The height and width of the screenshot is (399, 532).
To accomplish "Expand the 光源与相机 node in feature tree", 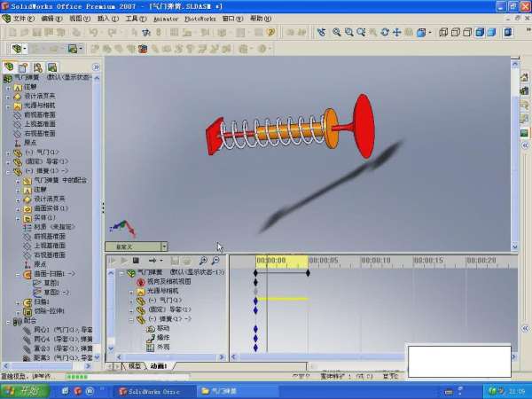I will [x=8, y=106].
